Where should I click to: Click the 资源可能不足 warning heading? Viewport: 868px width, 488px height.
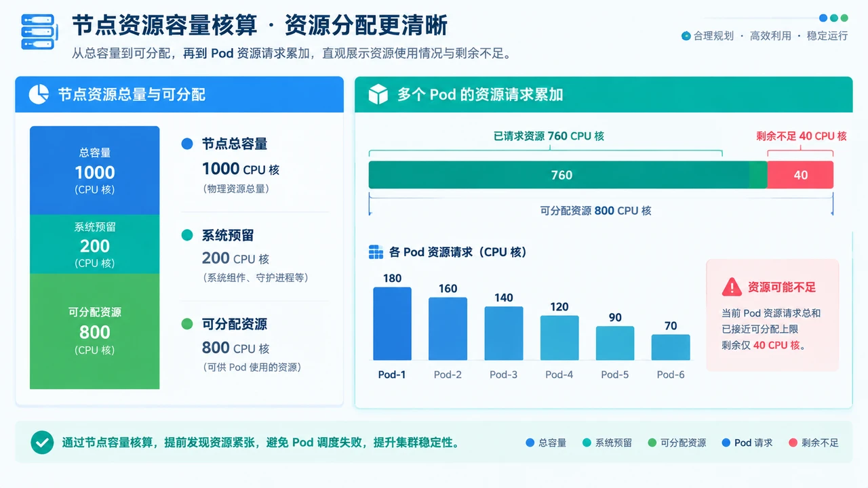[782, 287]
